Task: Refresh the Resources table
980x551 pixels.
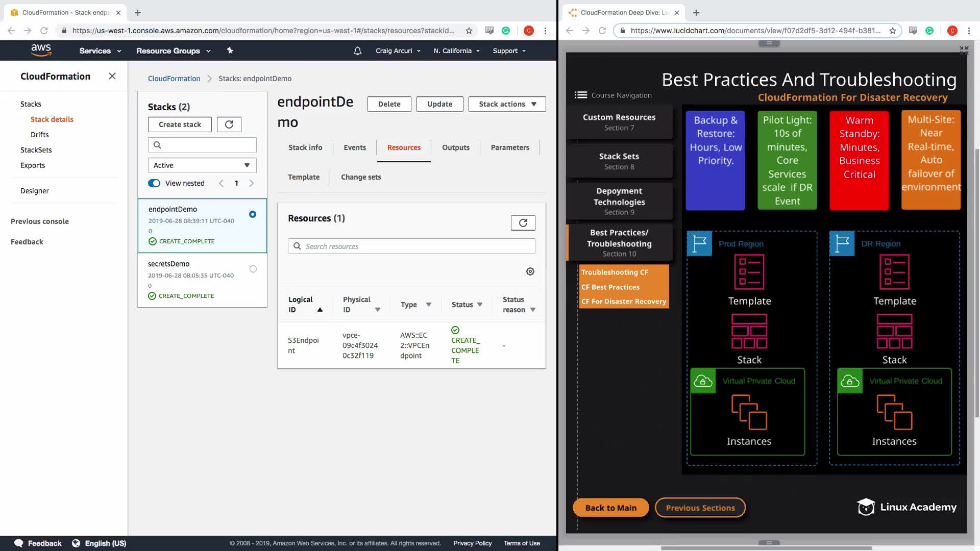Action: click(523, 223)
